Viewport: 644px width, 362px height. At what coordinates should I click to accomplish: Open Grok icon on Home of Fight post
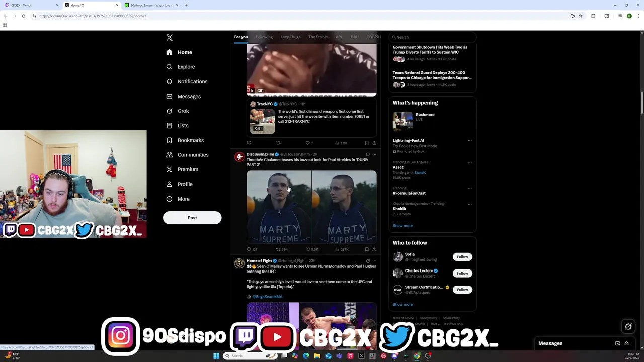(368, 261)
